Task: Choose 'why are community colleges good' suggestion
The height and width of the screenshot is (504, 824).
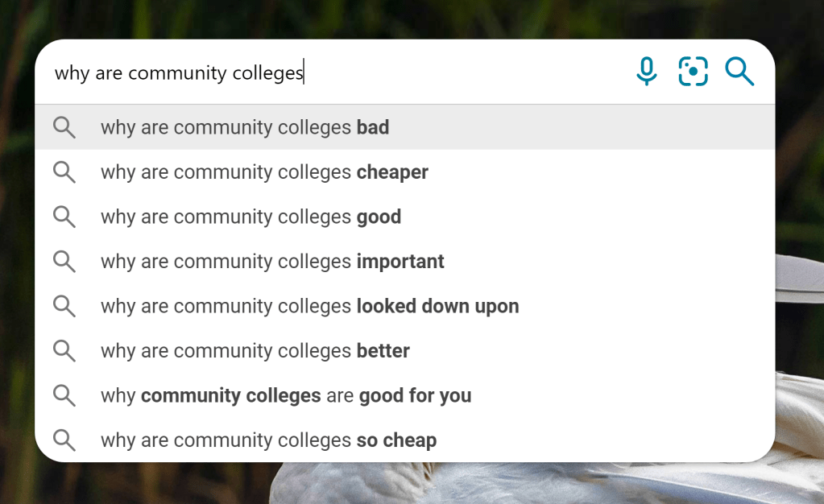Action: click(251, 217)
